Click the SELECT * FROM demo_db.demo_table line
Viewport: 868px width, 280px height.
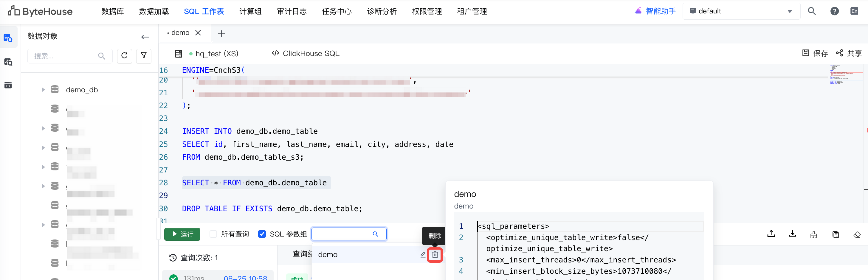pyautogui.click(x=254, y=183)
